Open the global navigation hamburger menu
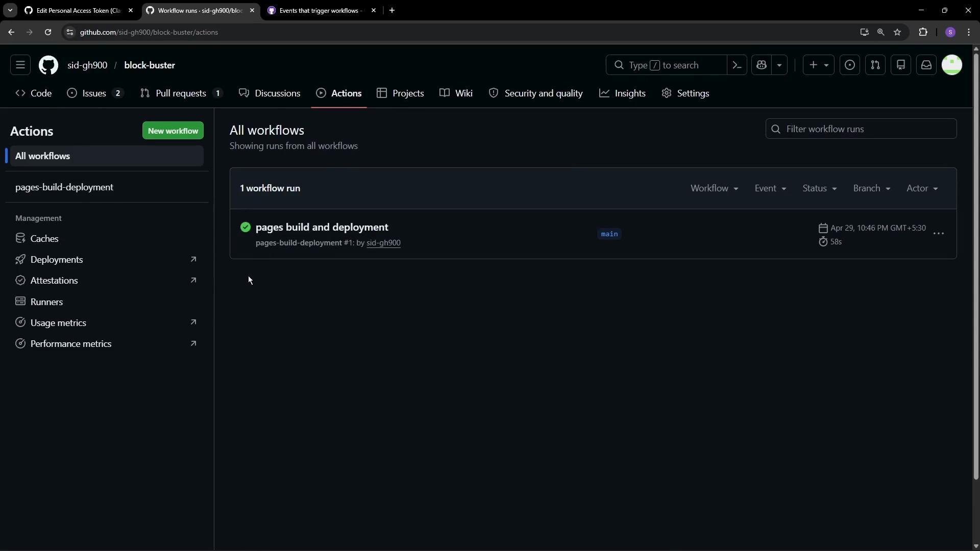This screenshot has height=551, width=980. click(20, 65)
